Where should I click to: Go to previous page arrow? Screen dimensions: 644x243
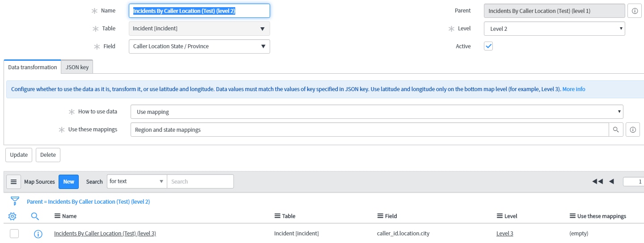[x=611, y=181]
